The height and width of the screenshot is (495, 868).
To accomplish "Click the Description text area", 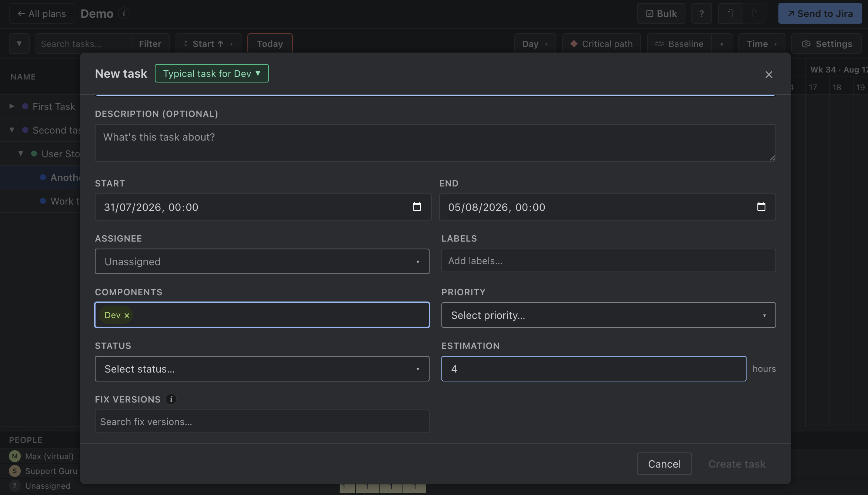I will point(435,142).
